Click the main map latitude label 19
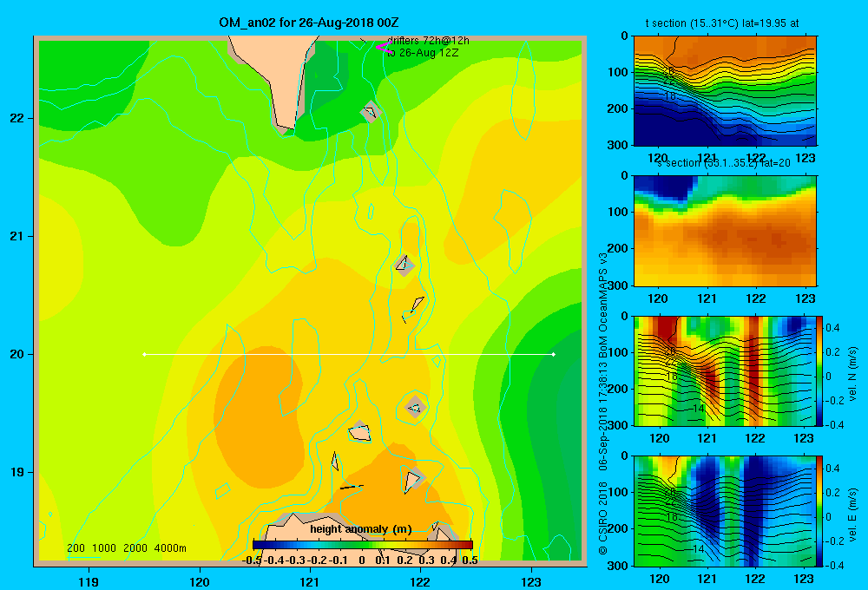 17,472
